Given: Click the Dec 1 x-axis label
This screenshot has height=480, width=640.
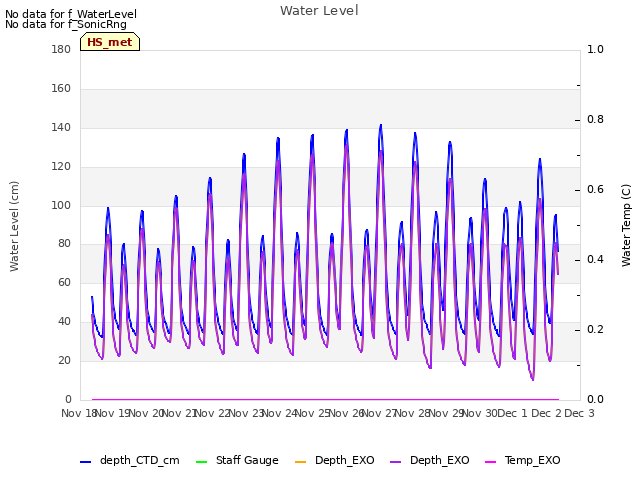Looking at the screenshot, I should (x=512, y=413).
